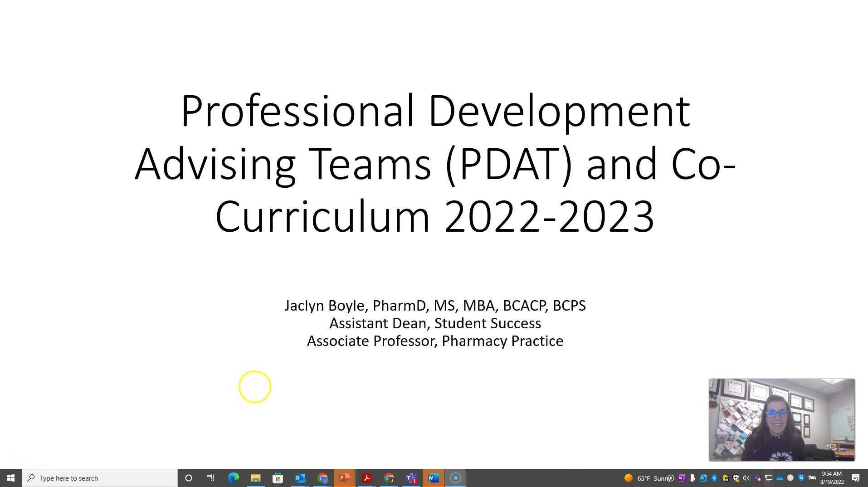Open the Microsoft Store
This screenshot has height=487, width=868.
[x=278, y=477]
